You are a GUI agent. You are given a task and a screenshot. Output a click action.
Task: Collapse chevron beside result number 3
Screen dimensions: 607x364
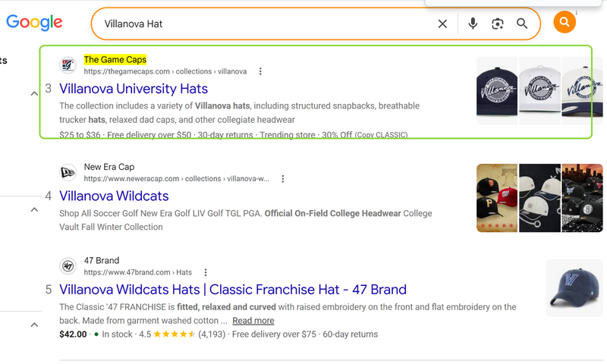point(34,93)
